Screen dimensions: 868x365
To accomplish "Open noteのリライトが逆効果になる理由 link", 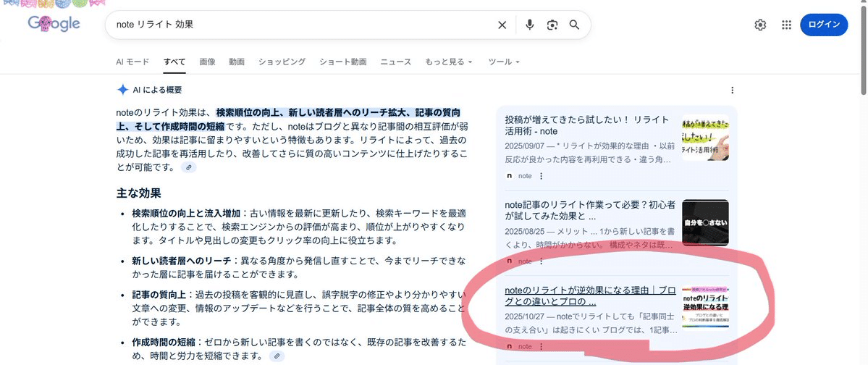I will (x=590, y=295).
